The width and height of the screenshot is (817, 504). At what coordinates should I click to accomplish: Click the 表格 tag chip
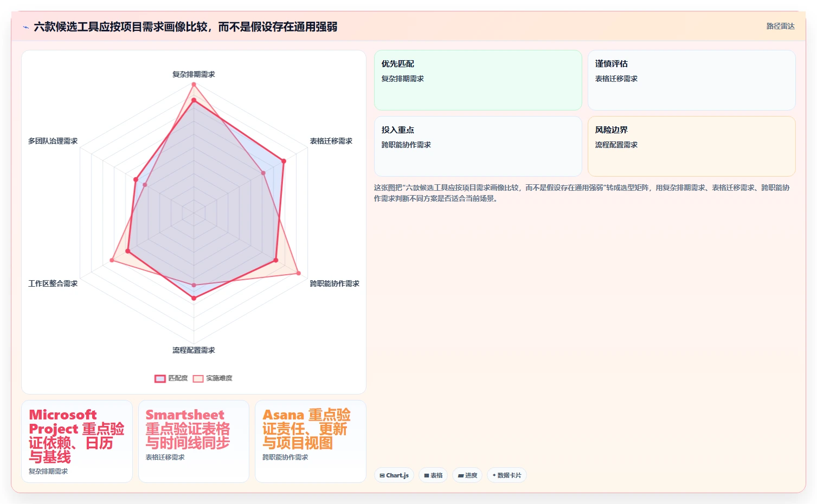click(433, 475)
